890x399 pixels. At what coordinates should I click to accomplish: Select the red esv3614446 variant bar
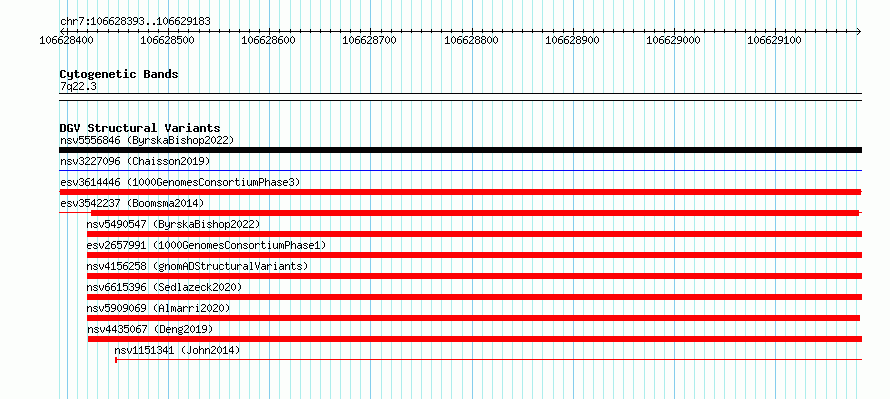click(460, 192)
